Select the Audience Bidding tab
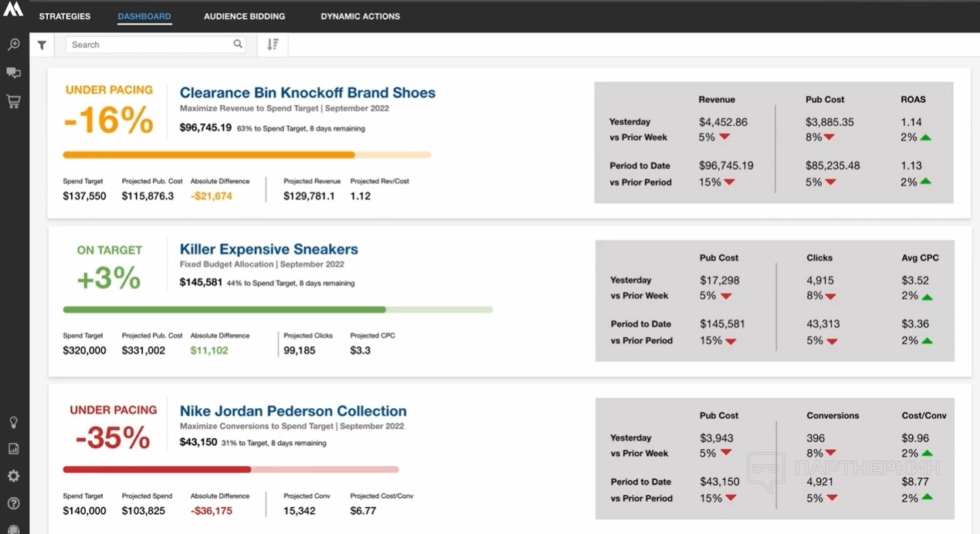The width and height of the screenshot is (980, 534). pos(244,16)
